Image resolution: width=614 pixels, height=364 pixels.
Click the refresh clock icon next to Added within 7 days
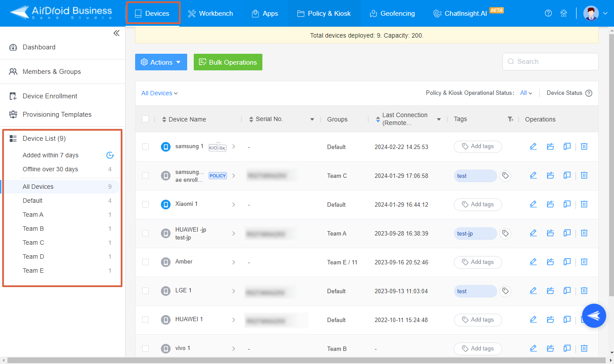[x=110, y=155]
